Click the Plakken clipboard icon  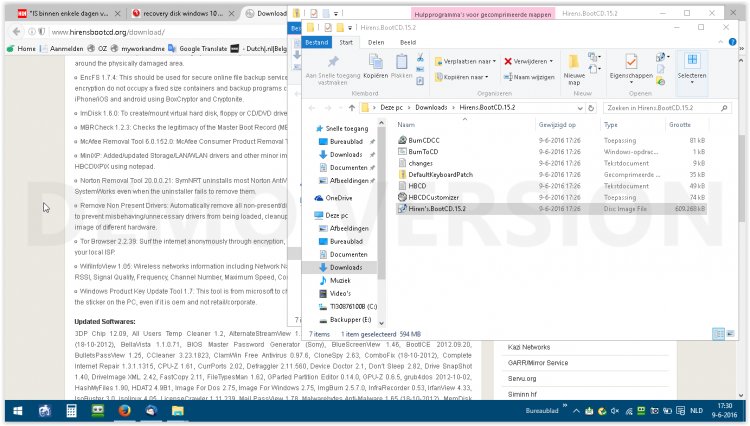pos(402,62)
